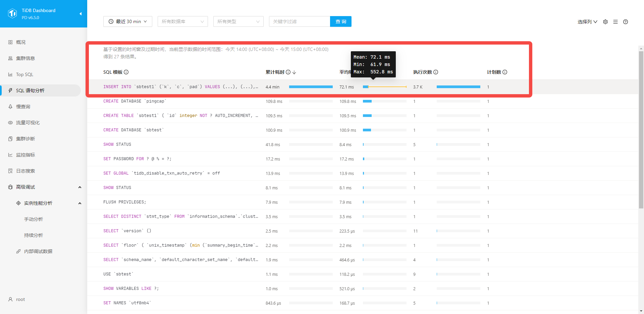Click the 72.1 ms mean latency bar

385,87
